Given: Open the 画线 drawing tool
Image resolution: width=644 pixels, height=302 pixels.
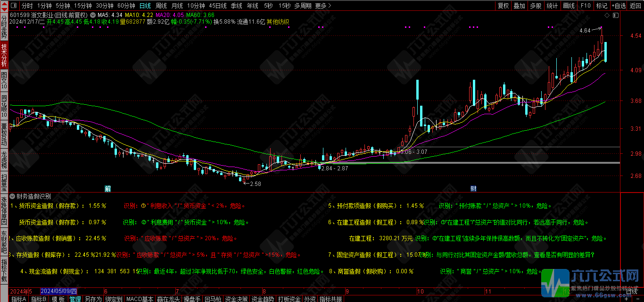Looking at the screenshot, I should click(569, 6).
